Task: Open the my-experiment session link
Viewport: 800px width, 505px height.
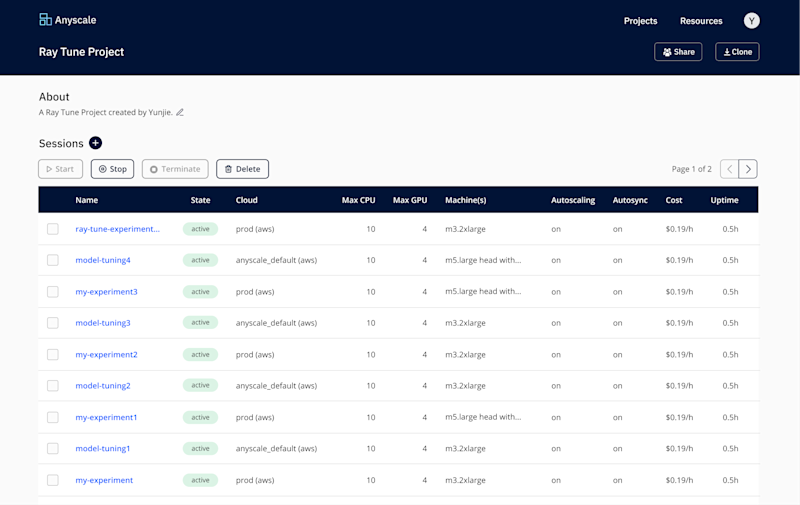Action: [104, 480]
